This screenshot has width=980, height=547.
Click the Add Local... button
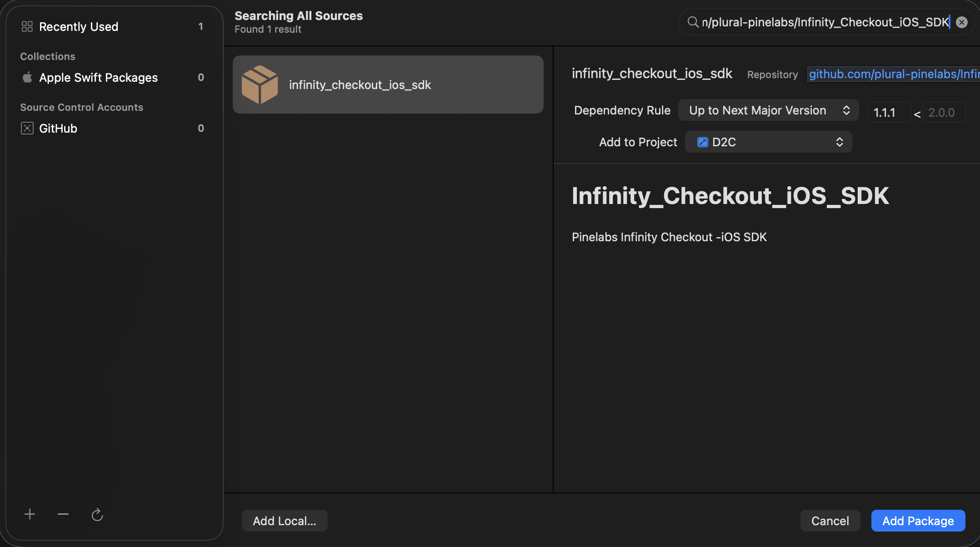point(285,521)
